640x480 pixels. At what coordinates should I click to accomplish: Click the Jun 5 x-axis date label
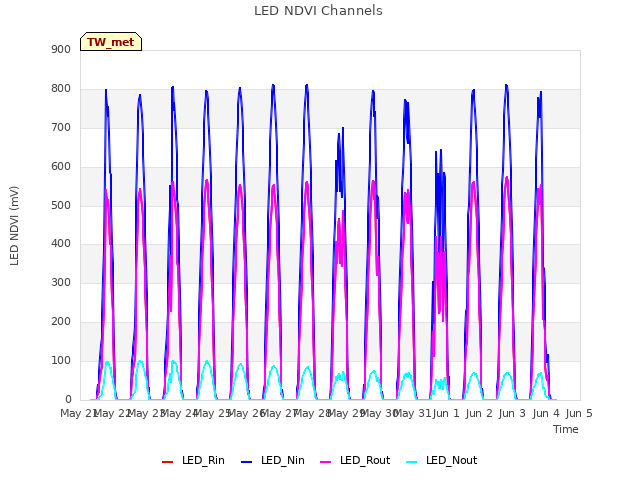pyautogui.click(x=579, y=413)
